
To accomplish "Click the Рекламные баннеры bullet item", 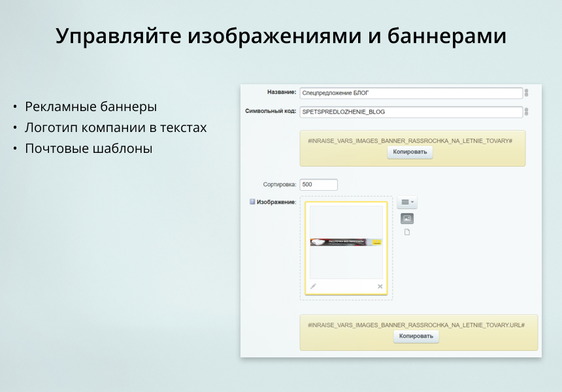I will (x=91, y=106).
